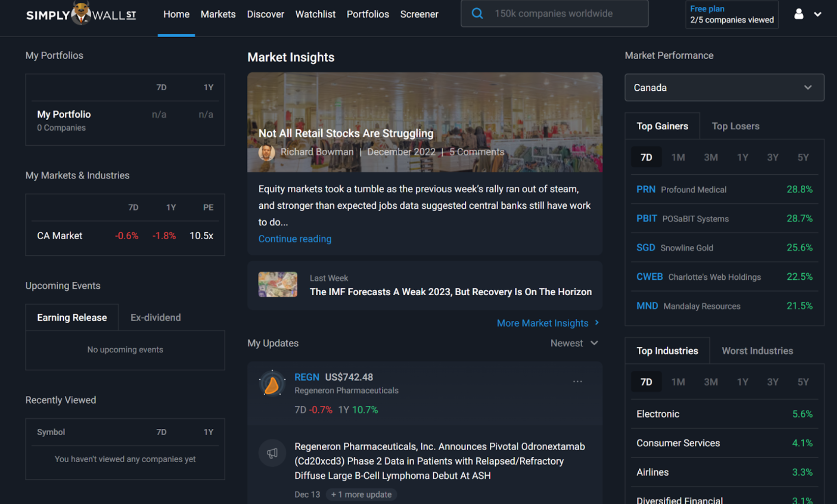Go to the Home tab

click(x=176, y=14)
